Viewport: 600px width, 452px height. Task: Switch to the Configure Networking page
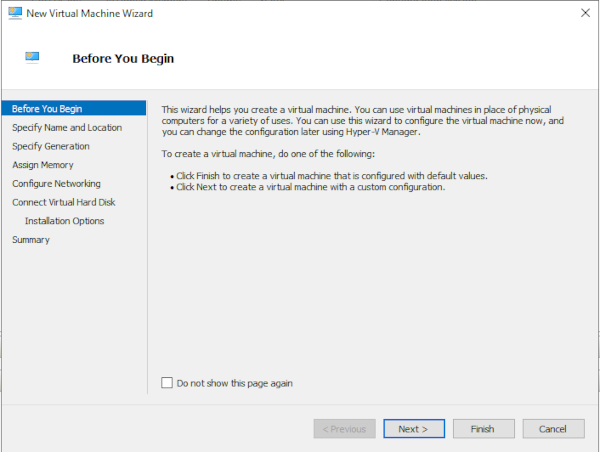tap(56, 184)
